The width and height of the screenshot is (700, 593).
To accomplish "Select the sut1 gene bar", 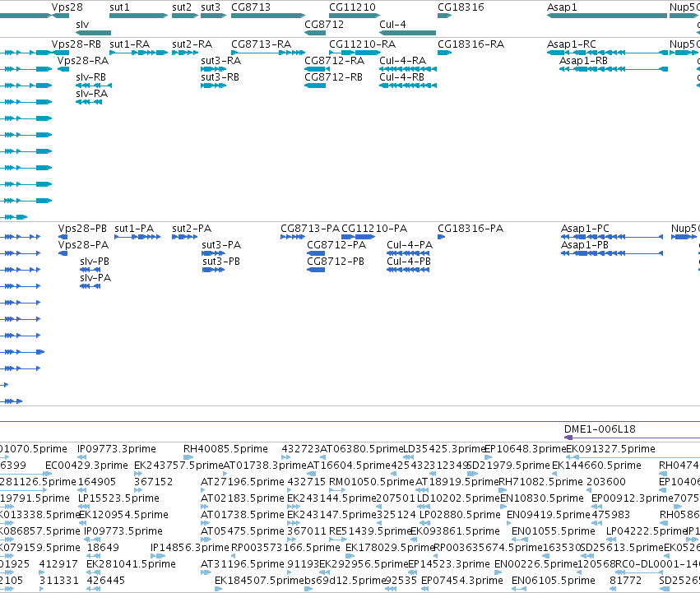I will [138, 16].
